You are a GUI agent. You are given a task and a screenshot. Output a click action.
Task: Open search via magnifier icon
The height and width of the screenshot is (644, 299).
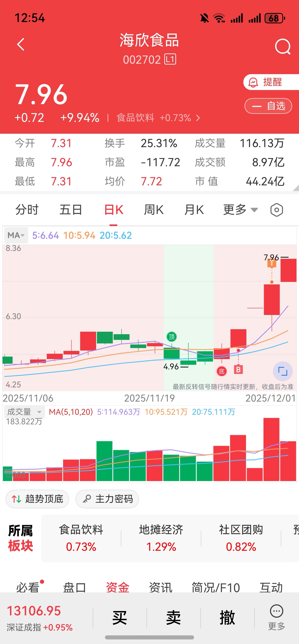(282, 46)
